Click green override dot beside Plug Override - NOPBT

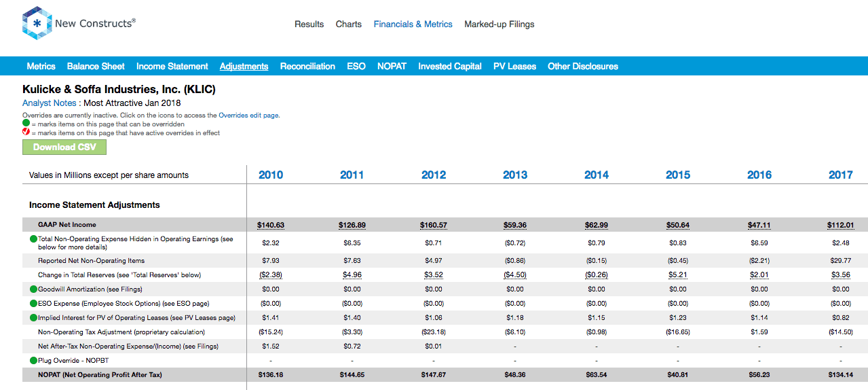point(33,361)
